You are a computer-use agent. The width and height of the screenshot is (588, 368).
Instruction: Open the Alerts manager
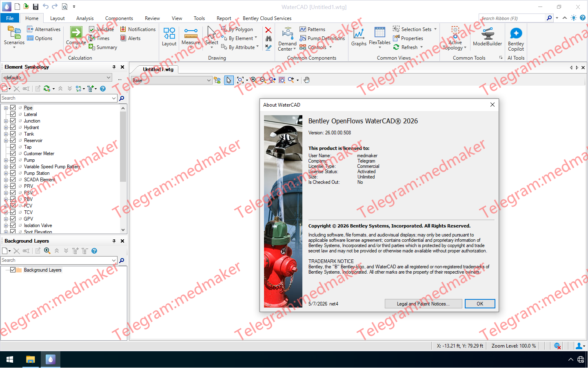tap(130, 38)
